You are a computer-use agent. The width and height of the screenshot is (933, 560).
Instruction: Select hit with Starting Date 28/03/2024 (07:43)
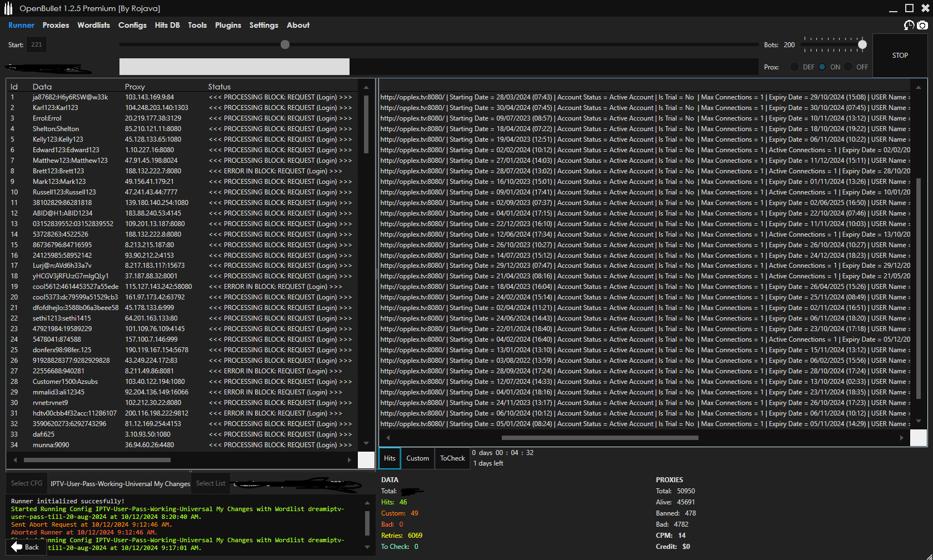coord(645,97)
